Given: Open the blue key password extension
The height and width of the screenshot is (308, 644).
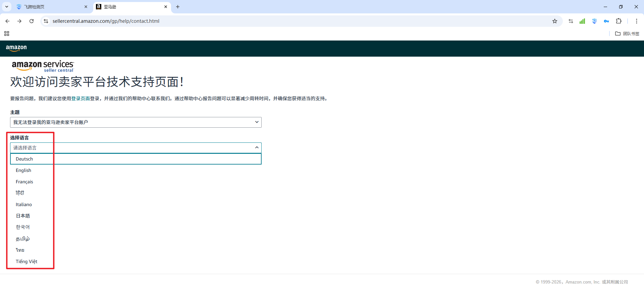Looking at the screenshot, I should point(606,21).
